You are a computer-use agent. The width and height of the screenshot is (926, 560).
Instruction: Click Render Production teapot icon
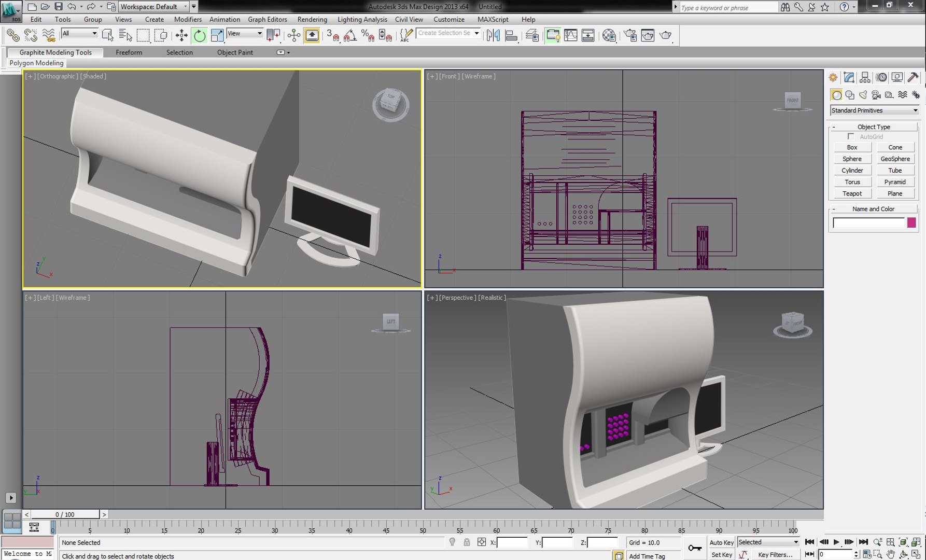coord(666,35)
